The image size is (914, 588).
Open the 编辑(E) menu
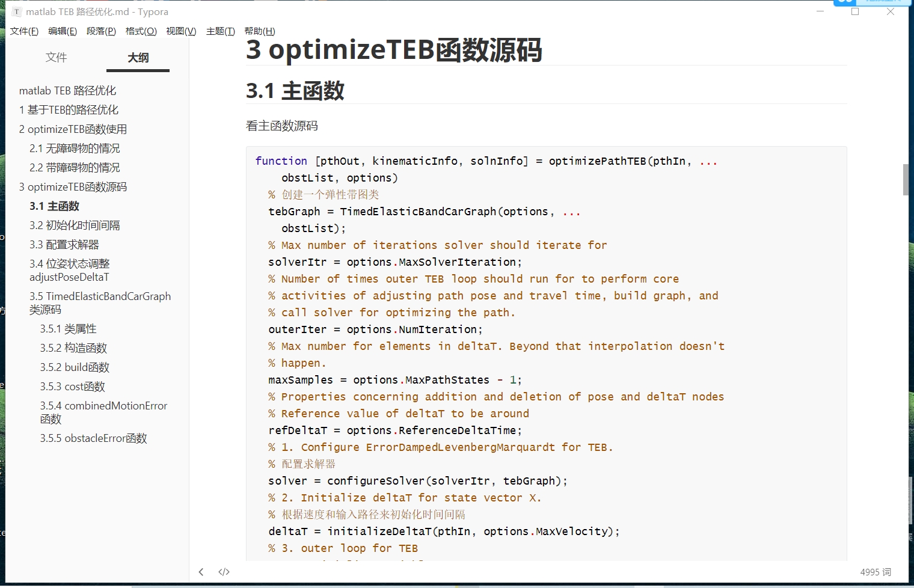(x=63, y=31)
